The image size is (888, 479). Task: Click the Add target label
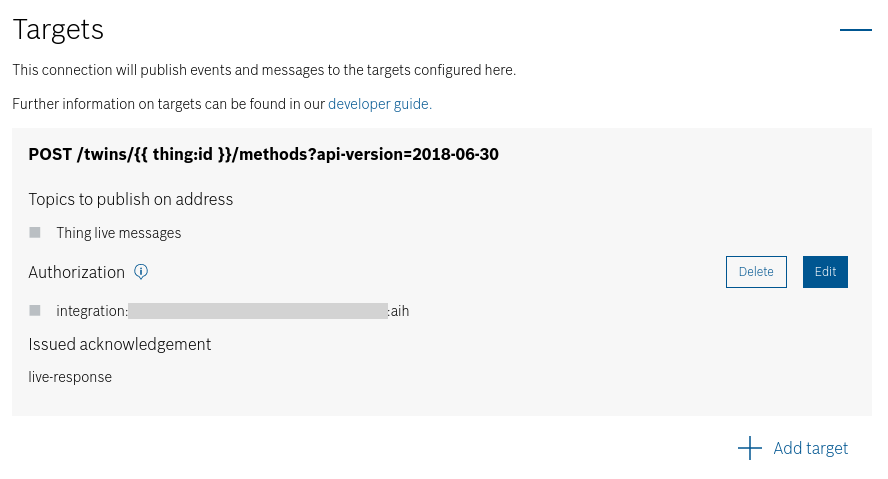pyautogui.click(x=810, y=448)
